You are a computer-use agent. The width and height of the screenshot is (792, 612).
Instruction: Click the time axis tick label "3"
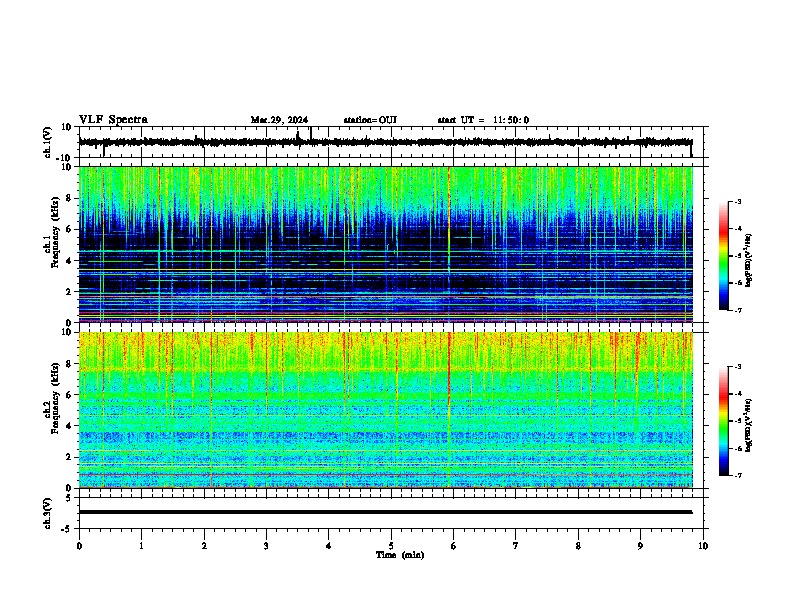pyautogui.click(x=266, y=546)
